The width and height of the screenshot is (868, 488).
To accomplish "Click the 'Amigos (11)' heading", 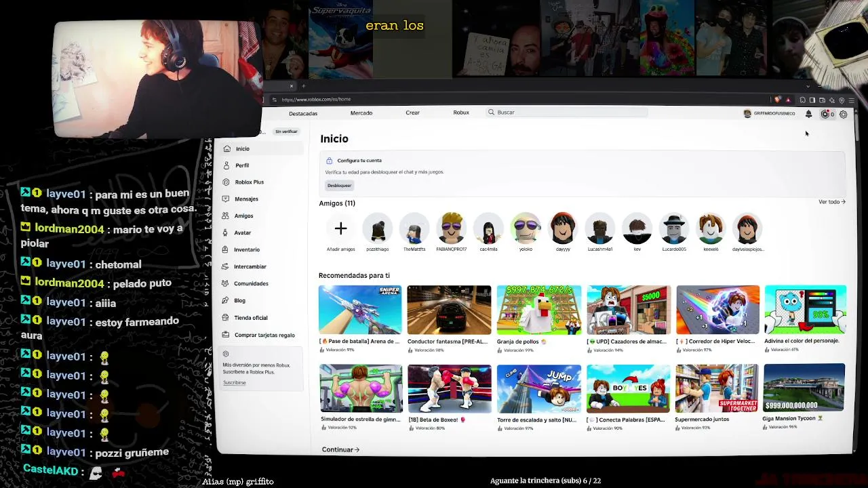I will [337, 203].
